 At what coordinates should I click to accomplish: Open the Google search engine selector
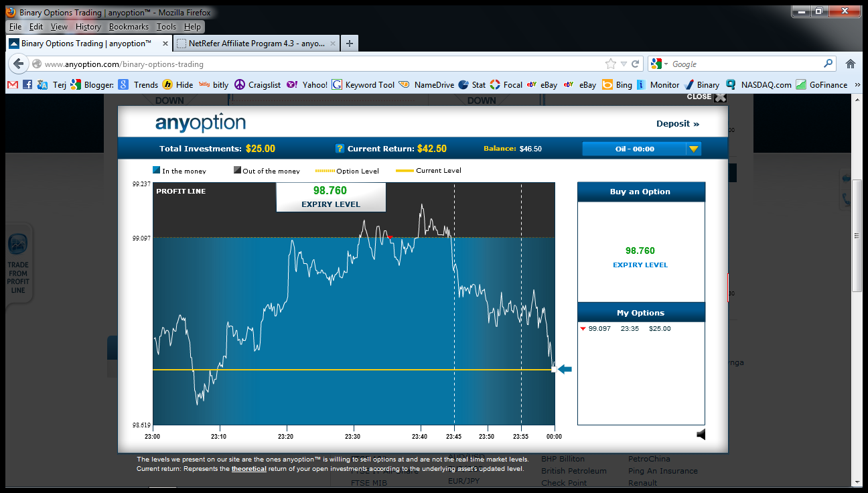click(659, 64)
